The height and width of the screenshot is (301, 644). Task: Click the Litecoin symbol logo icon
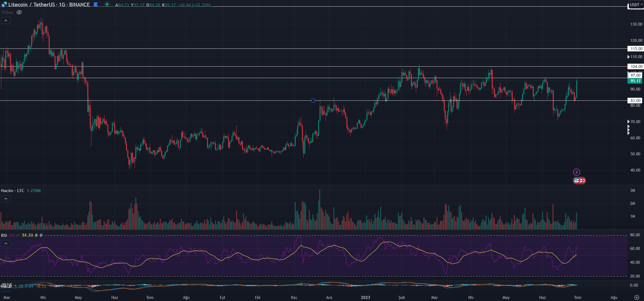click(4, 4)
